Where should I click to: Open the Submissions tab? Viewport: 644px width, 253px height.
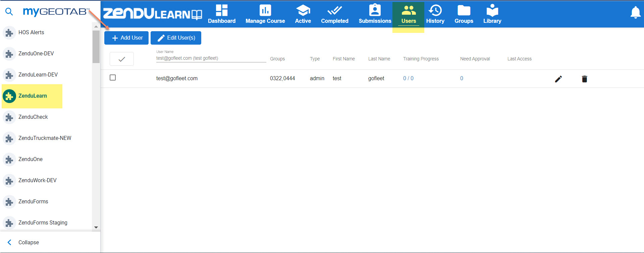375,14
